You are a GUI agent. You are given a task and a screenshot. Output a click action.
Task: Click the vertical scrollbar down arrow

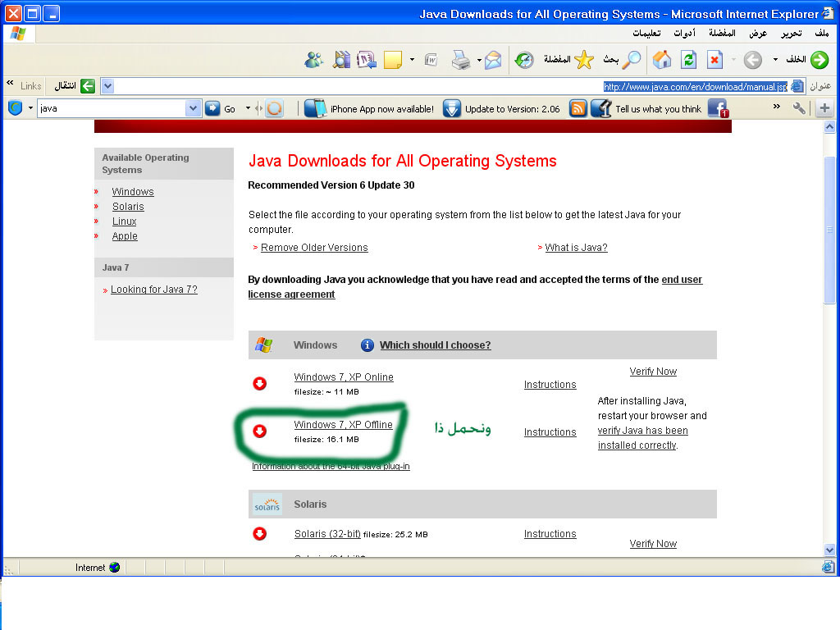(x=829, y=550)
